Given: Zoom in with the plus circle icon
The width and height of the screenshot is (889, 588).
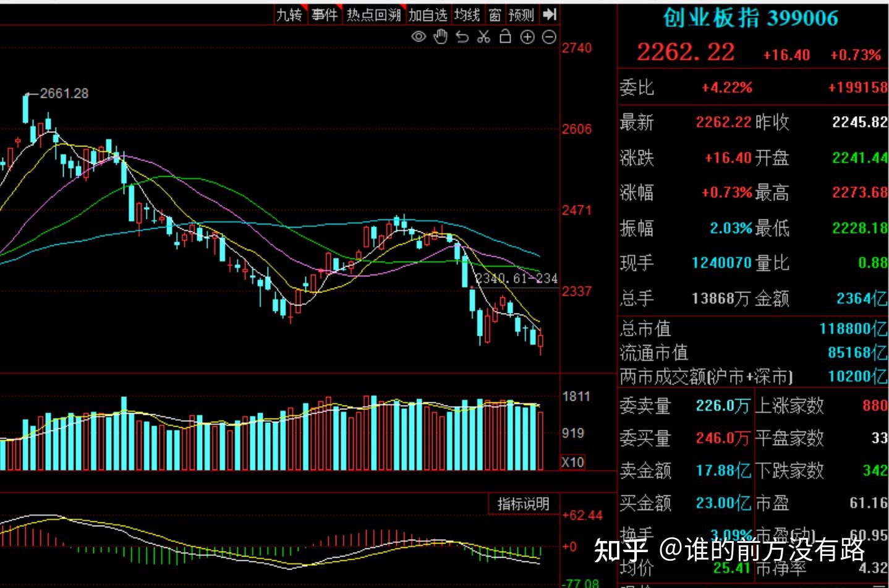Looking at the screenshot, I should 527,37.
